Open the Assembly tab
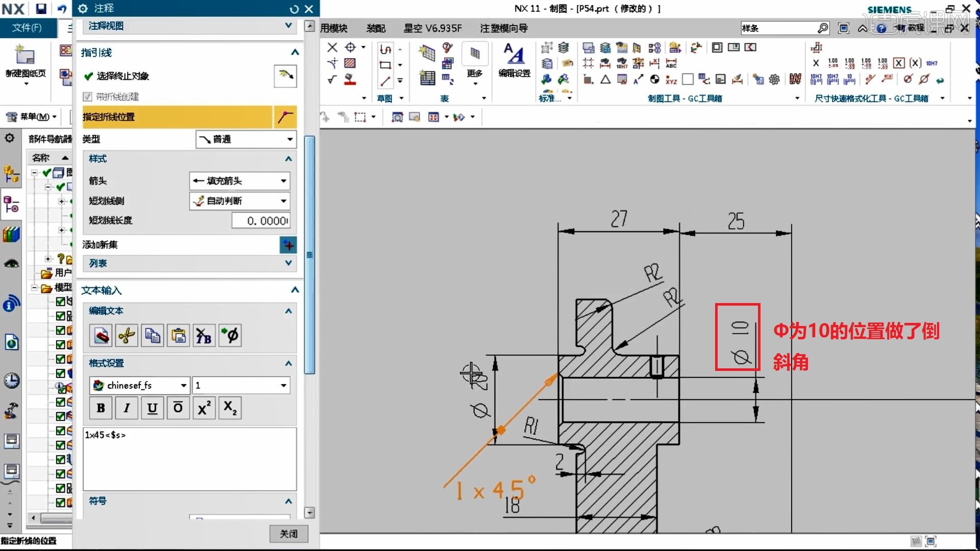 tap(376, 28)
